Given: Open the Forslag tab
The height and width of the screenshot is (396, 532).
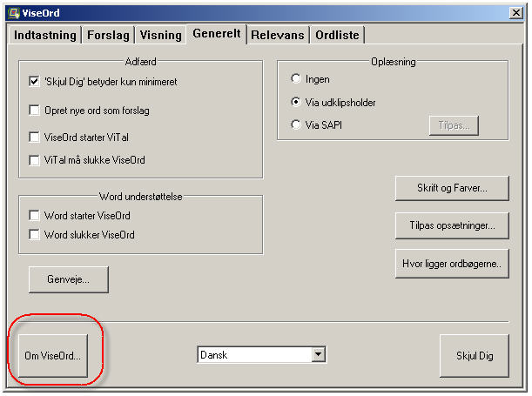Looking at the screenshot, I should (x=108, y=35).
